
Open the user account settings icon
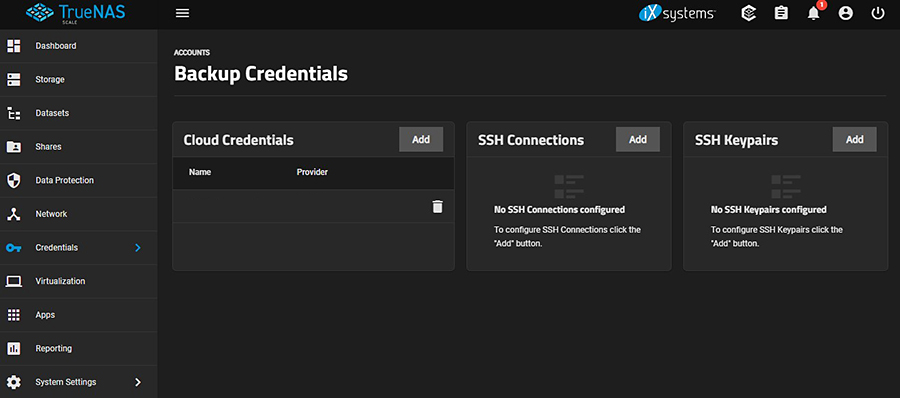coord(845,13)
